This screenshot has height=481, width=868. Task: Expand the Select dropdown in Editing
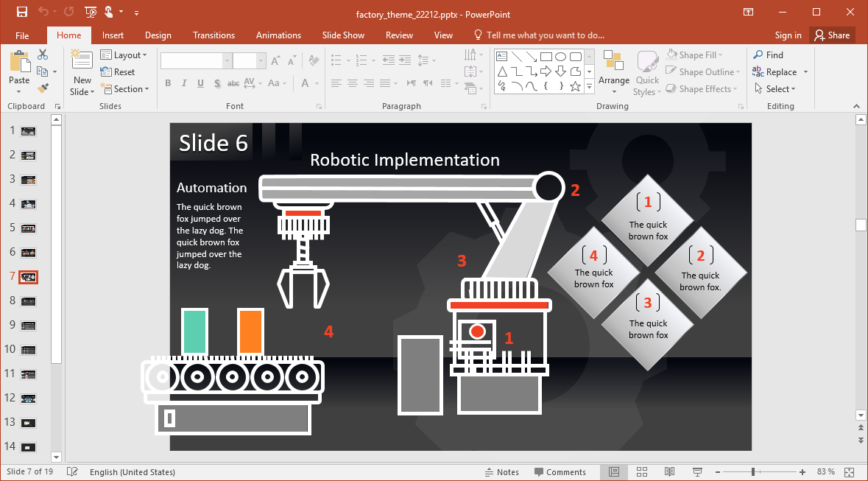pyautogui.click(x=775, y=88)
